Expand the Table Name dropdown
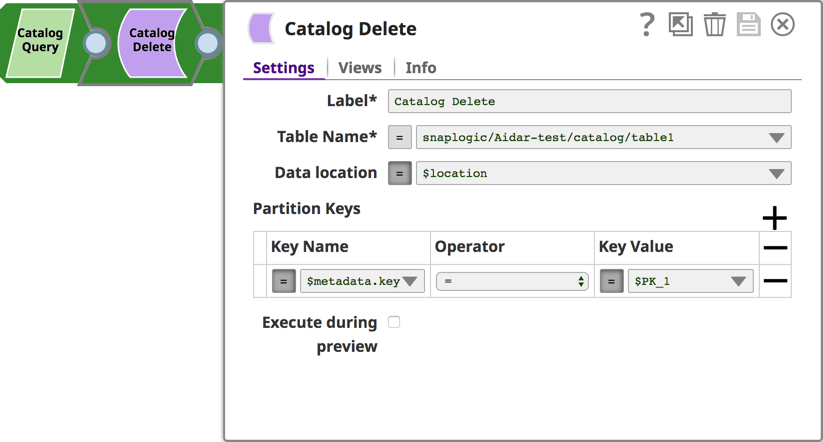 [x=776, y=138]
